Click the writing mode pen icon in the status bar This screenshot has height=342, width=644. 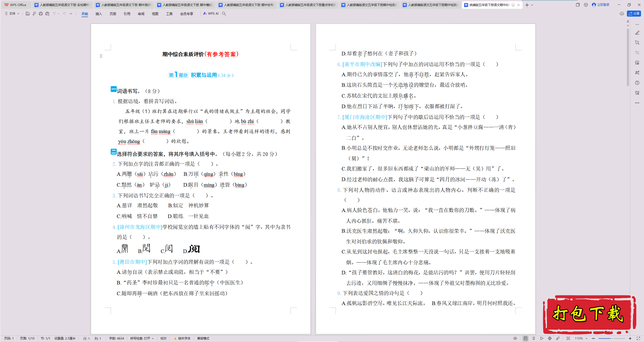(x=558, y=338)
